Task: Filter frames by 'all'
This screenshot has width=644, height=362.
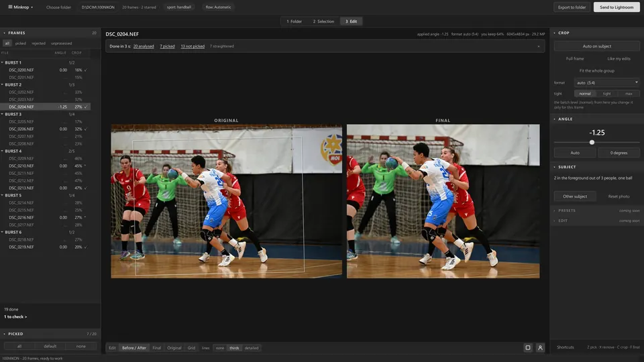Action: [x=7, y=44]
